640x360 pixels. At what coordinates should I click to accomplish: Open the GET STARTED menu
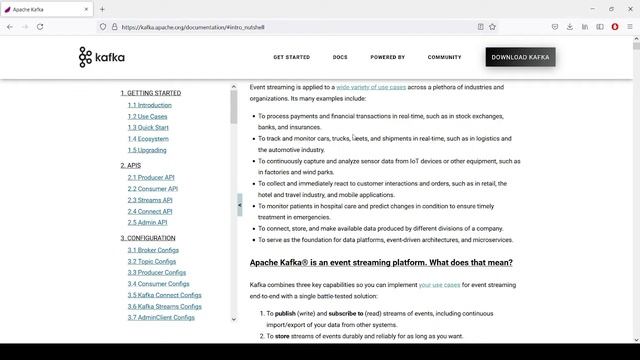[291, 57]
